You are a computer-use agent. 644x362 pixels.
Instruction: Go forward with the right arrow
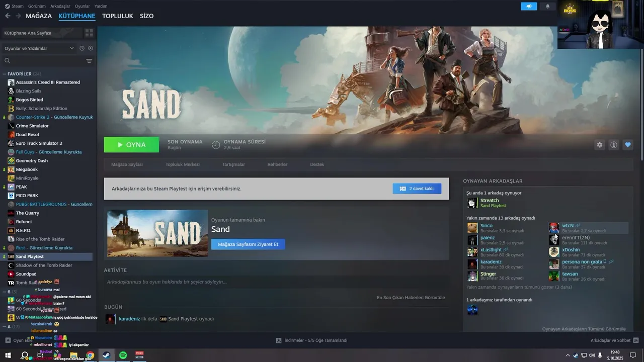pyautogui.click(x=18, y=16)
